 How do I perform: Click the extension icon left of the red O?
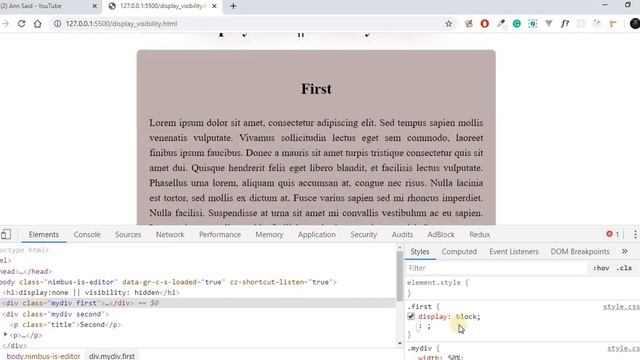(469, 24)
